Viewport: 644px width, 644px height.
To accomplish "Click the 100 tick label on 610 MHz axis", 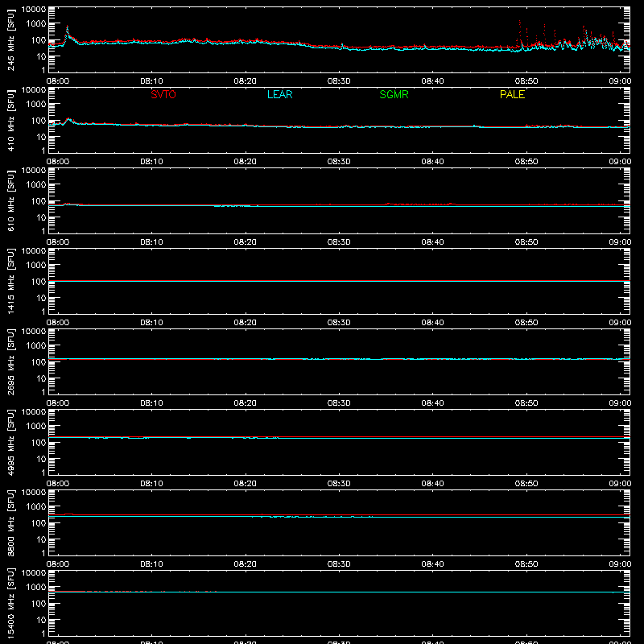I will (38, 201).
